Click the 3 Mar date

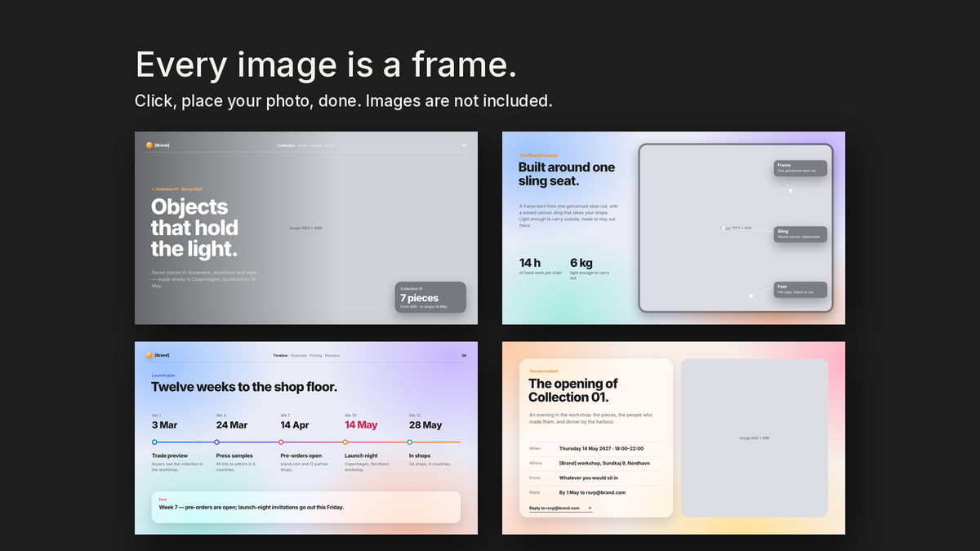(x=164, y=424)
